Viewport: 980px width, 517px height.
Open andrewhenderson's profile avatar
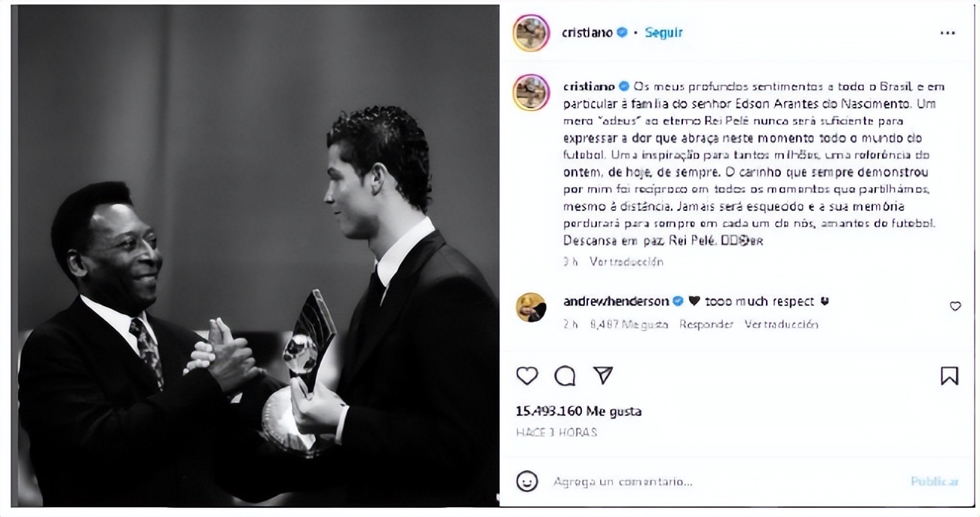coord(531,307)
